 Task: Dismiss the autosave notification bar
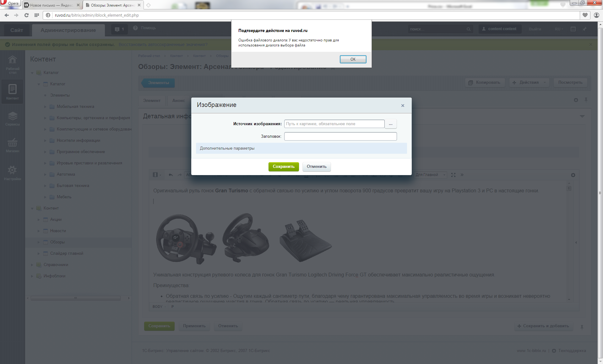tap(591, 45)
